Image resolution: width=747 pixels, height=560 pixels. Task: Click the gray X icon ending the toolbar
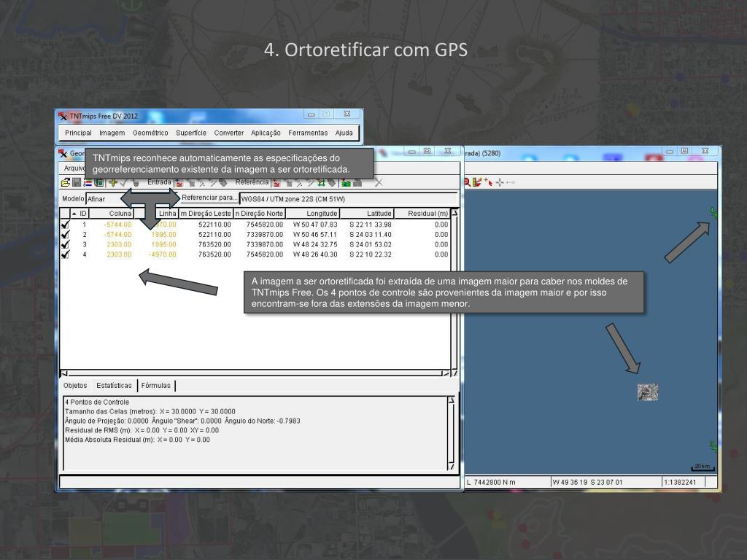[x=379, y=182]
